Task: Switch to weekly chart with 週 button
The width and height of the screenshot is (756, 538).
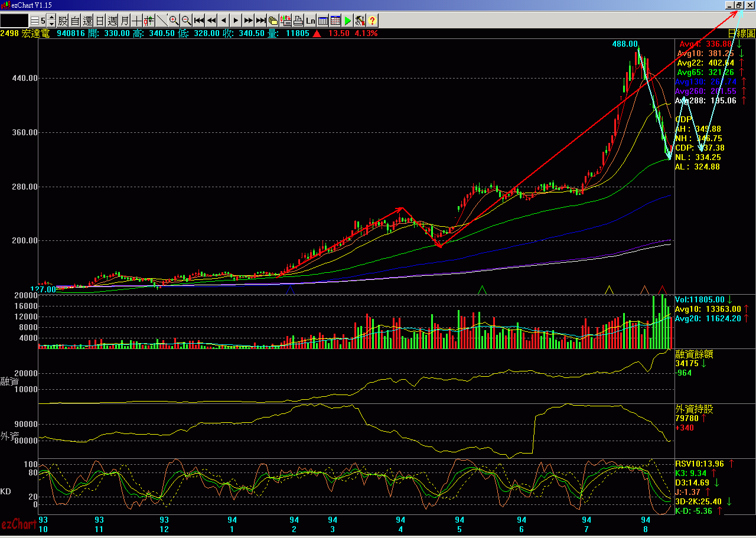Action: tap(112, 21)
